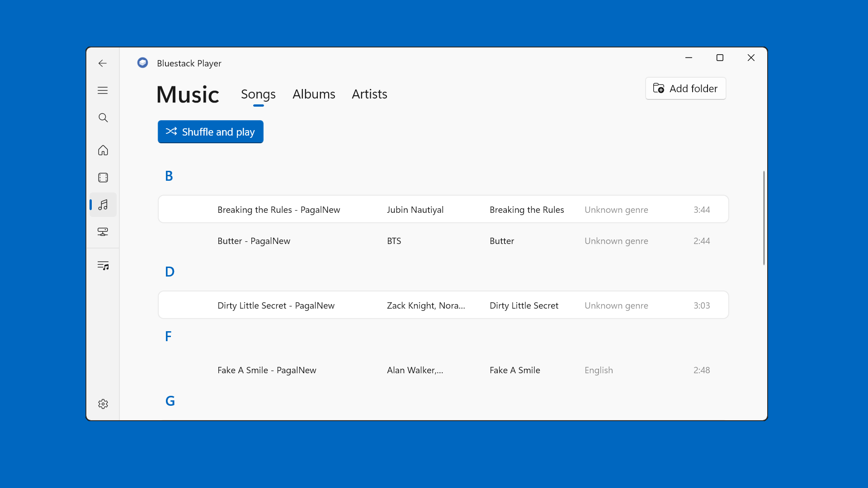Click the Add folder button

(685, 89)
